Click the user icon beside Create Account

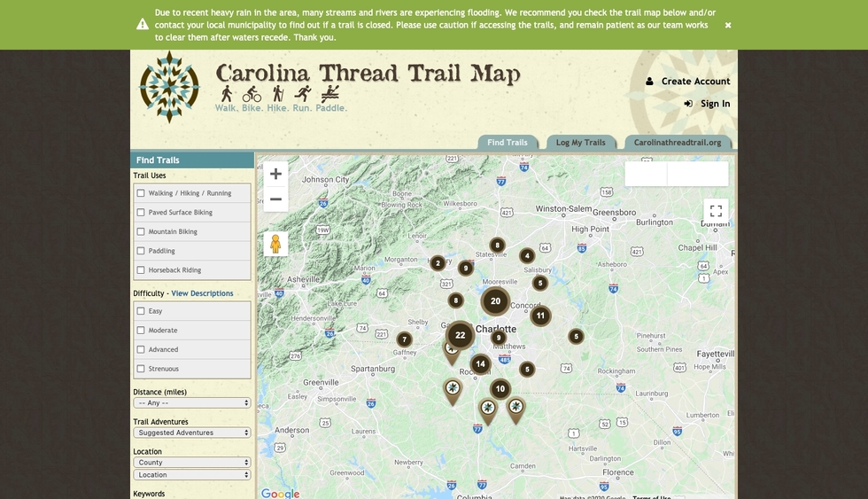(x=649, y=81)
